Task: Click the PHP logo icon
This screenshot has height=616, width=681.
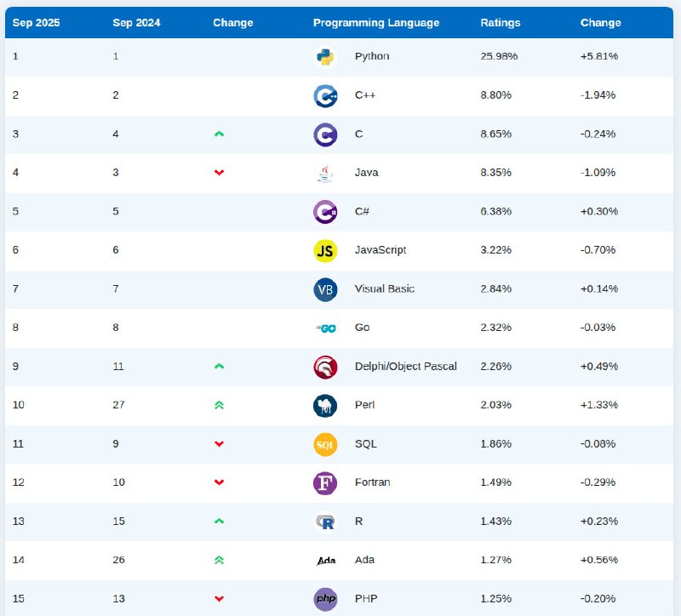Action: [325, 599]
